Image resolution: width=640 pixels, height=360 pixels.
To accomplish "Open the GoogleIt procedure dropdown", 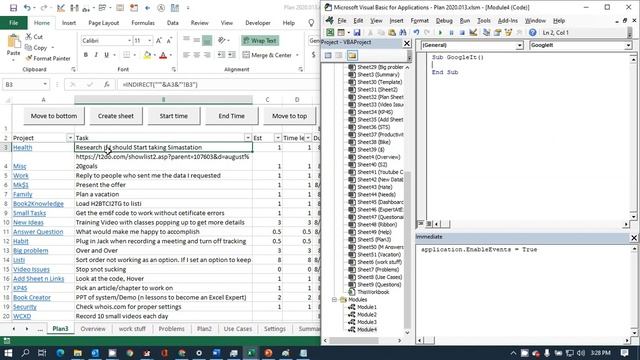I will [628, 45].
